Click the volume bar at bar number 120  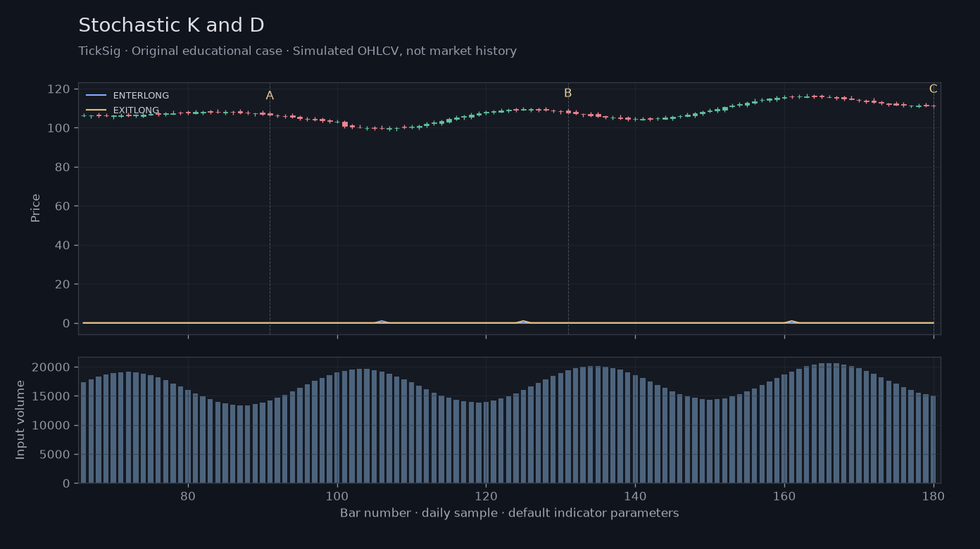486,443
